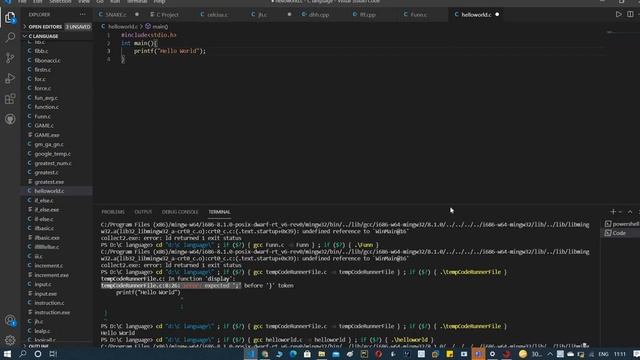Click unsaved dot on helloworld.c tab
Viewport: 640px width, 360px height.
(497, 14)
